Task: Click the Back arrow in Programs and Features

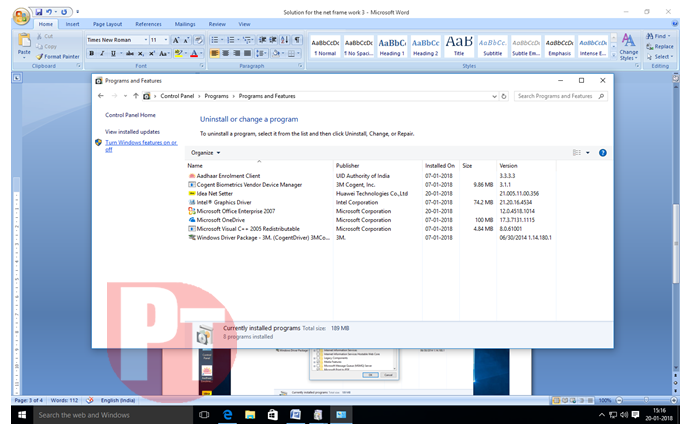Action: 101,96
